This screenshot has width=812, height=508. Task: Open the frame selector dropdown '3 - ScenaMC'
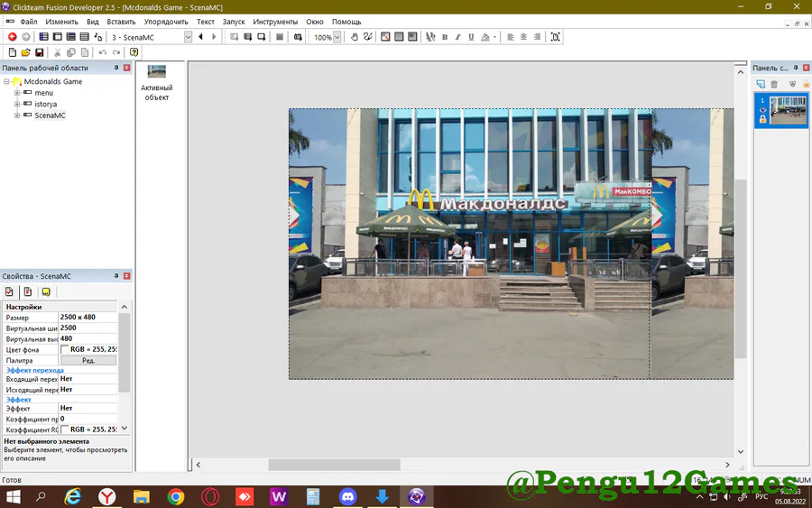pyautogui.click(x=188, y=37)
